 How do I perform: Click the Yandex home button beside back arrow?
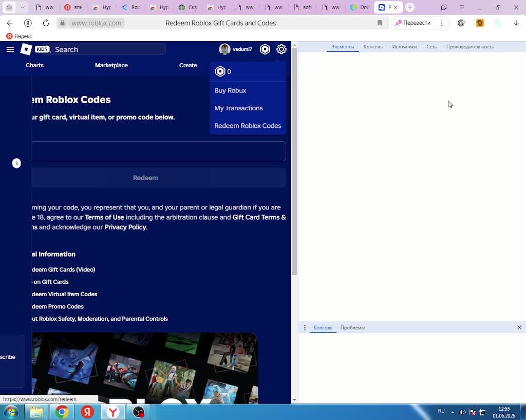tap(28, 23)
